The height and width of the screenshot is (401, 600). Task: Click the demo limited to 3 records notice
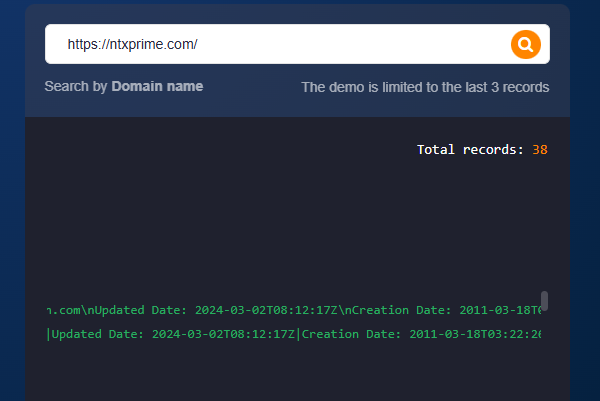pos(425,87)
